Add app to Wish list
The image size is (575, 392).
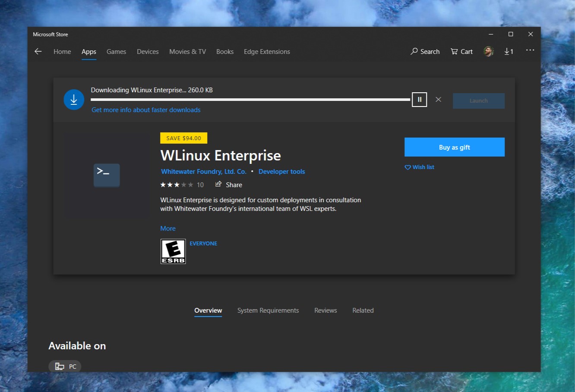pyautogui.click(x=419, y=167)
